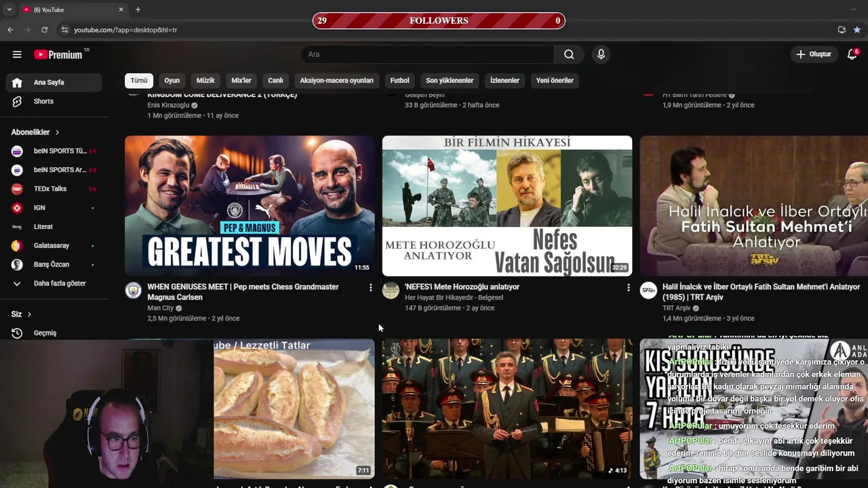View site information icon in address bar
This screenshot has height=488, width=868.
[x=64, y=30]
